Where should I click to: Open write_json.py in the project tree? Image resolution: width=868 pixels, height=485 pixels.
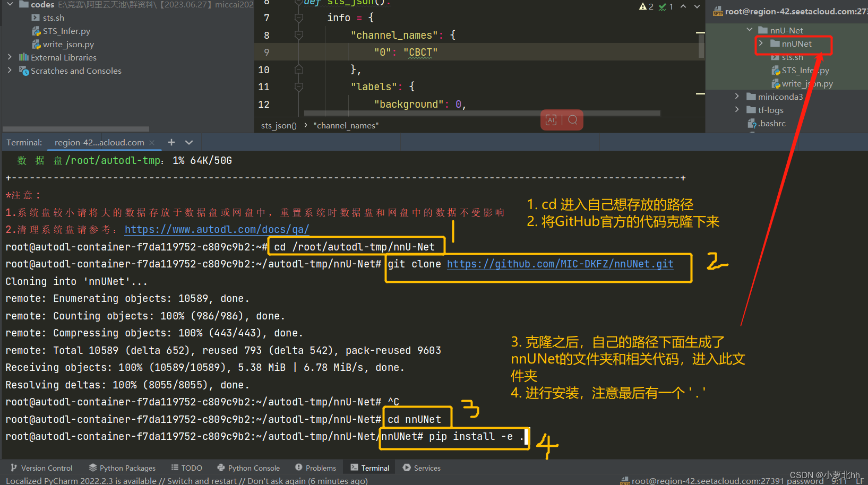68,45
